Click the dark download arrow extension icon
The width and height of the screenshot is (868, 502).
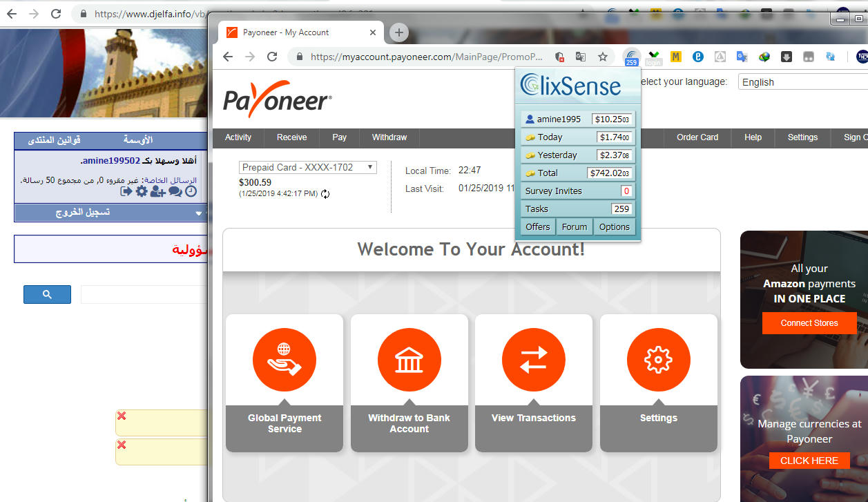(x=786, y=57)
